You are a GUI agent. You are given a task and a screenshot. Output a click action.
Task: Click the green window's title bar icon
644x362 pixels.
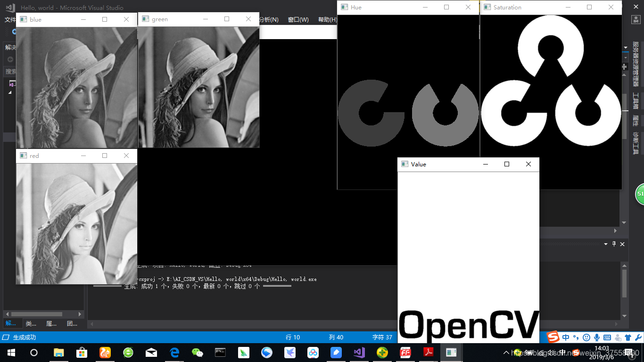click(145, 19)
